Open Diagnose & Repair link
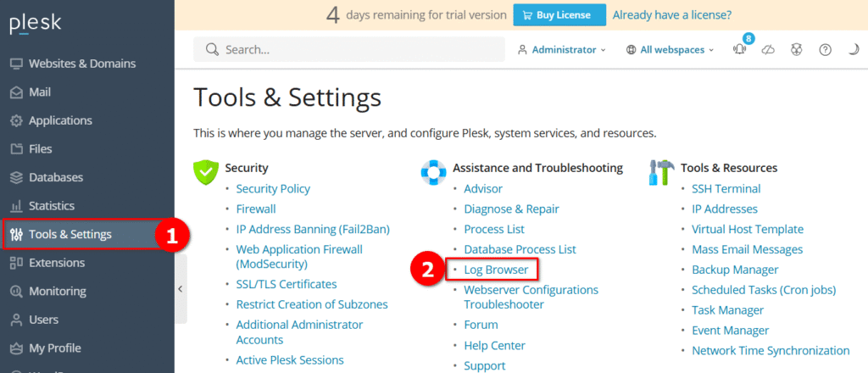 pos(511,209)
